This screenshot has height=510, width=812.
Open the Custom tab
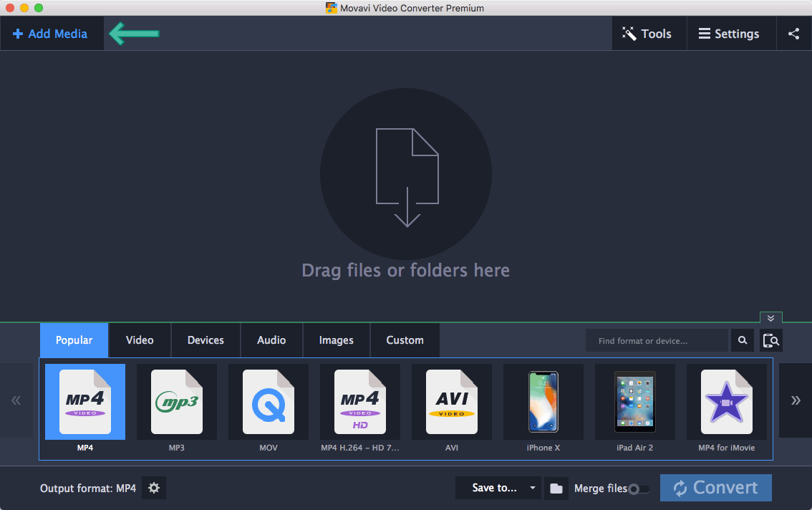click(x=405, y=340)
